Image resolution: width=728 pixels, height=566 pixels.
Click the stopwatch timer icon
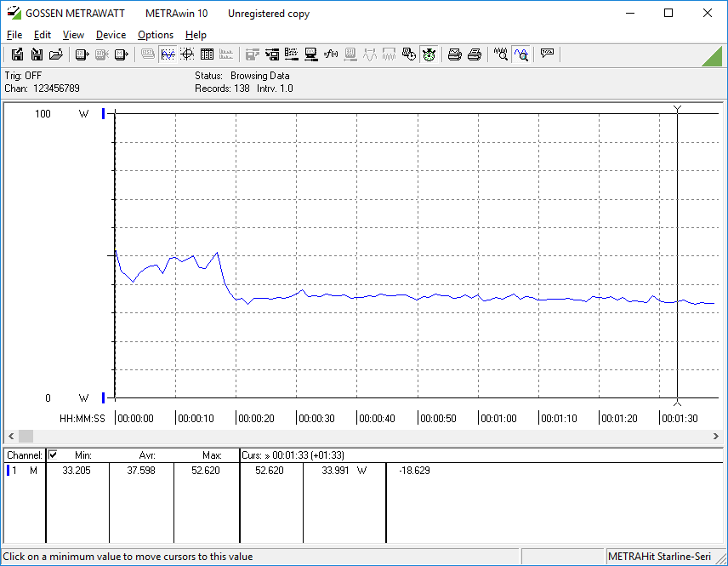[x=429, y=54]
